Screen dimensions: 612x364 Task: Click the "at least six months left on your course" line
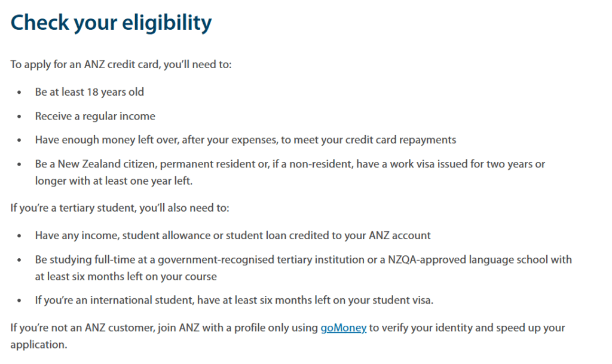point(126,277)
